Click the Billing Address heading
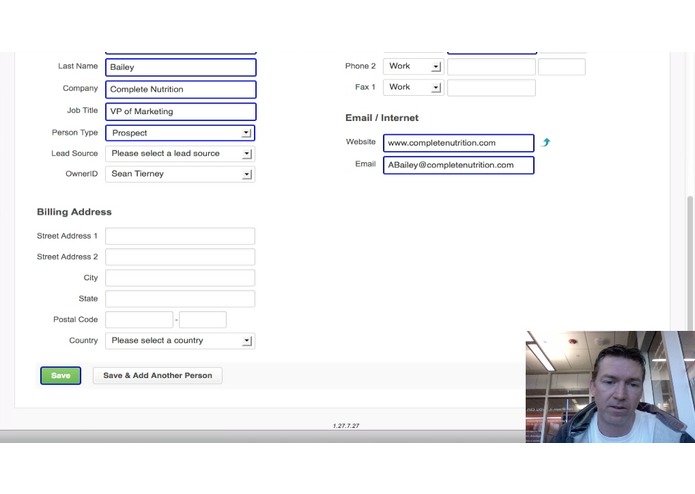 pyautogui.click(x=74, y=212)
